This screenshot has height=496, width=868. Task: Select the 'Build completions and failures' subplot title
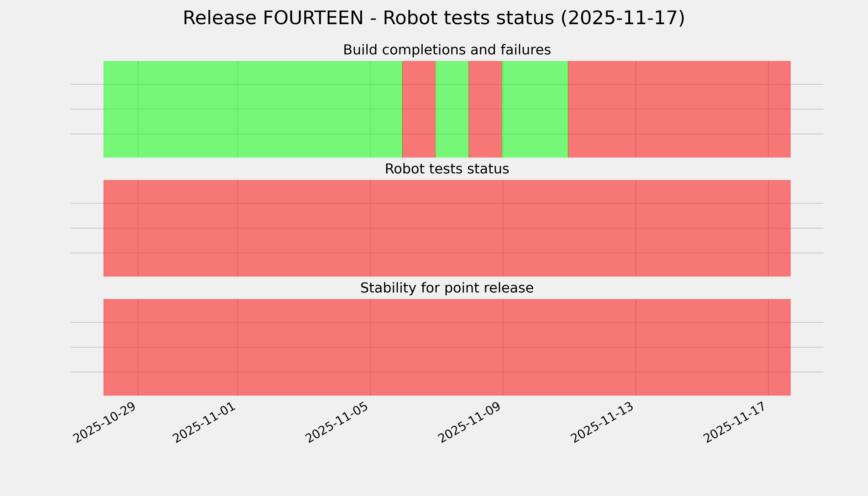coord(447,50)
